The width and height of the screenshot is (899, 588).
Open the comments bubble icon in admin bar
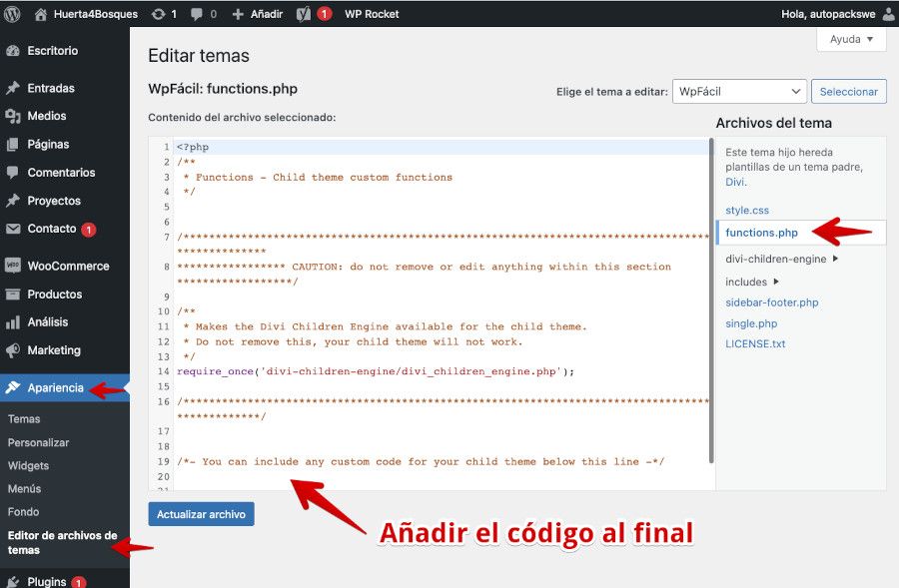197,14
